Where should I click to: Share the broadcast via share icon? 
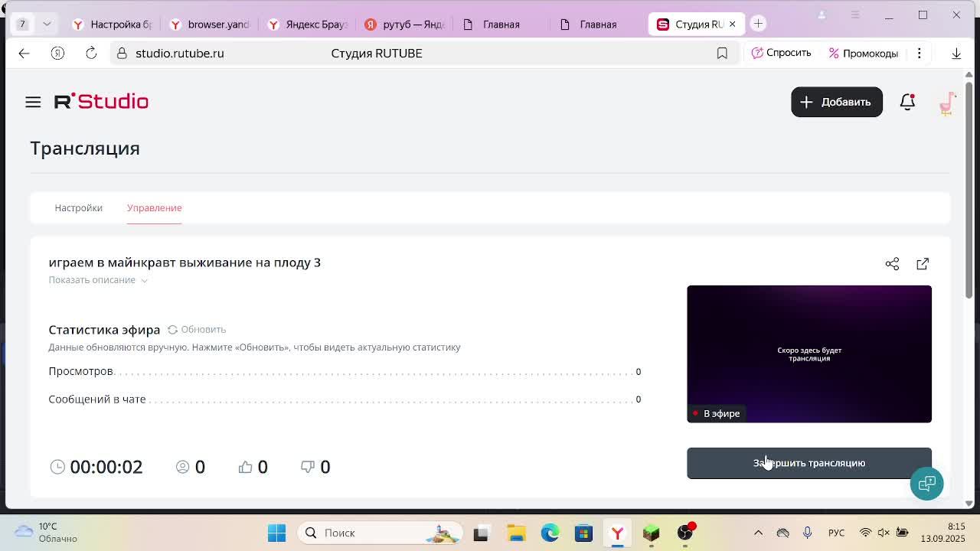[x=892, y=264]
